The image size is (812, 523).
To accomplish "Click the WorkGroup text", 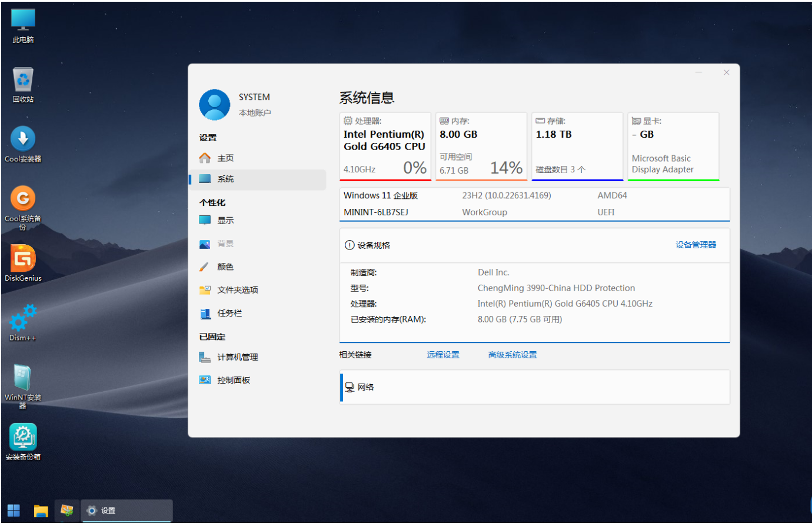I will 484,212.
